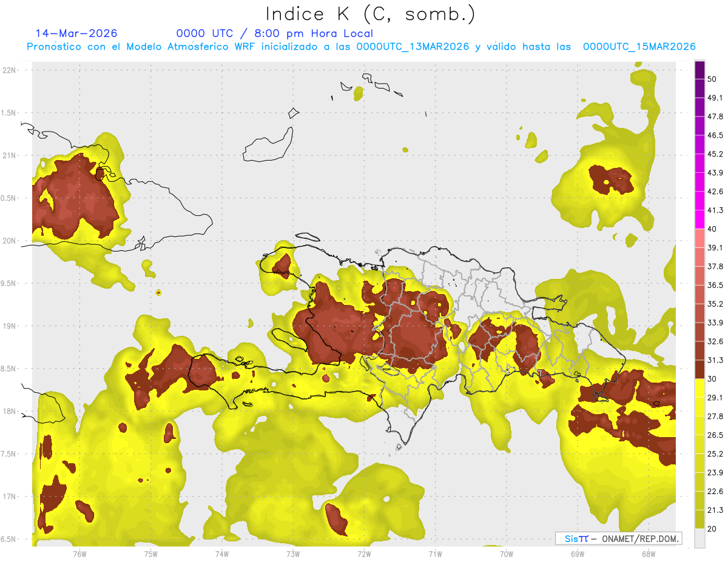728x562 pixels.
Task: Click the '8.5N' latitude label
Action: (9, 369)
